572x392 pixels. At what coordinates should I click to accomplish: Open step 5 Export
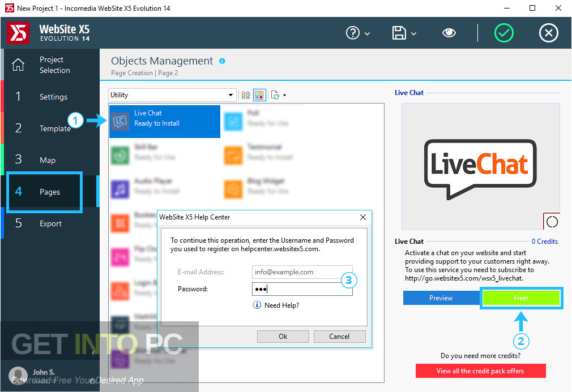point(50,223)
